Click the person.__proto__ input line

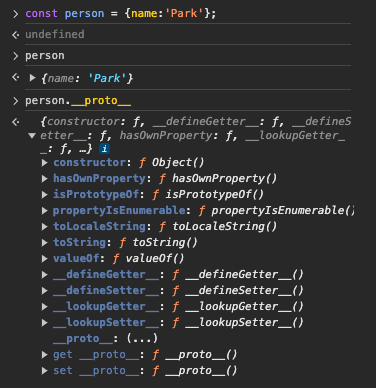click(x=78, y=101)
